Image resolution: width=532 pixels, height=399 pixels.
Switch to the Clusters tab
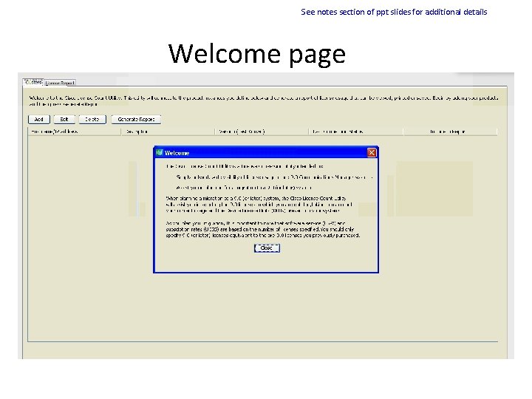(33, 83)
